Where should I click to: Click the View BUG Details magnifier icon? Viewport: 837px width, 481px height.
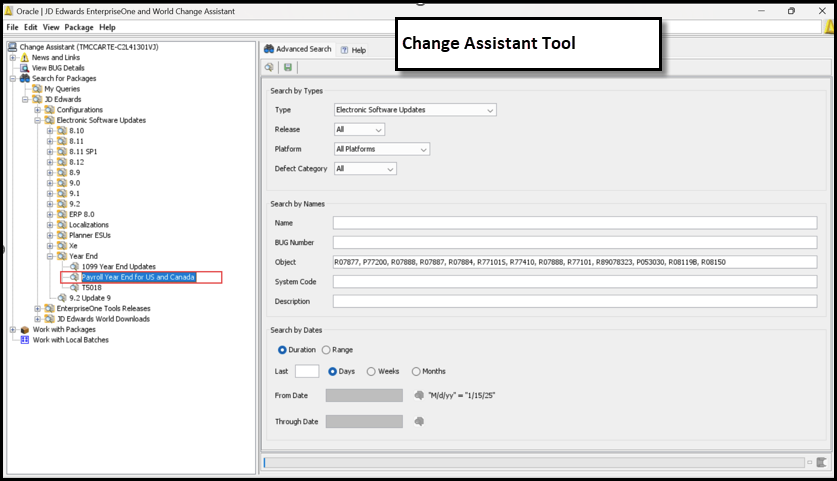click(25, 68)
